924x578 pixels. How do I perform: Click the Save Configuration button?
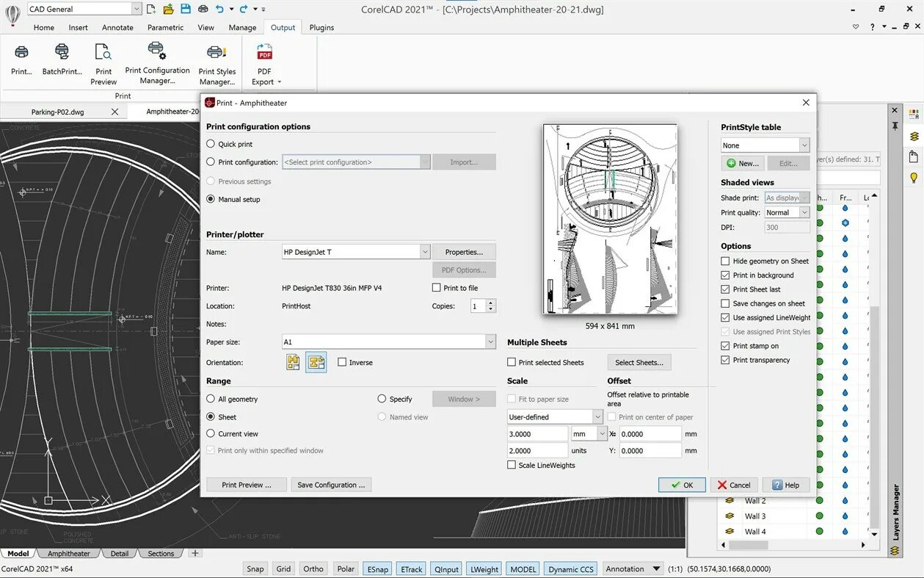331,485
